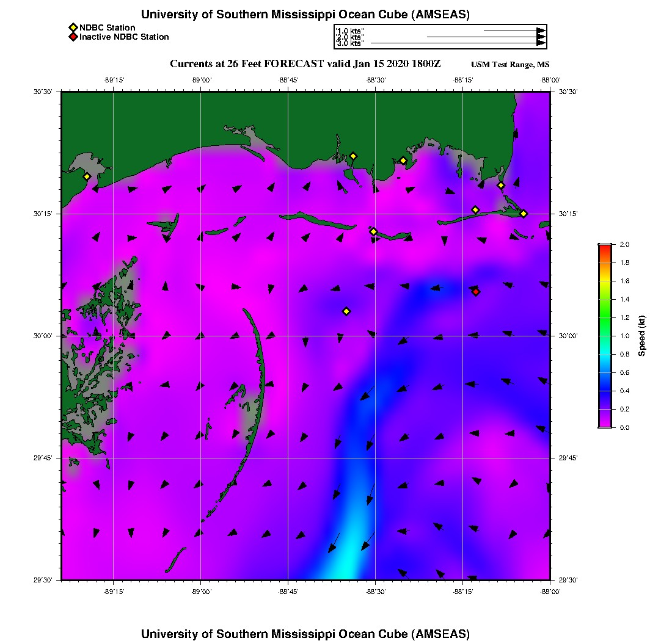The width and height of the screenshot is (672, 641).
Task: Click the 1.8 colorbar tick label
Action: point(624,263)
